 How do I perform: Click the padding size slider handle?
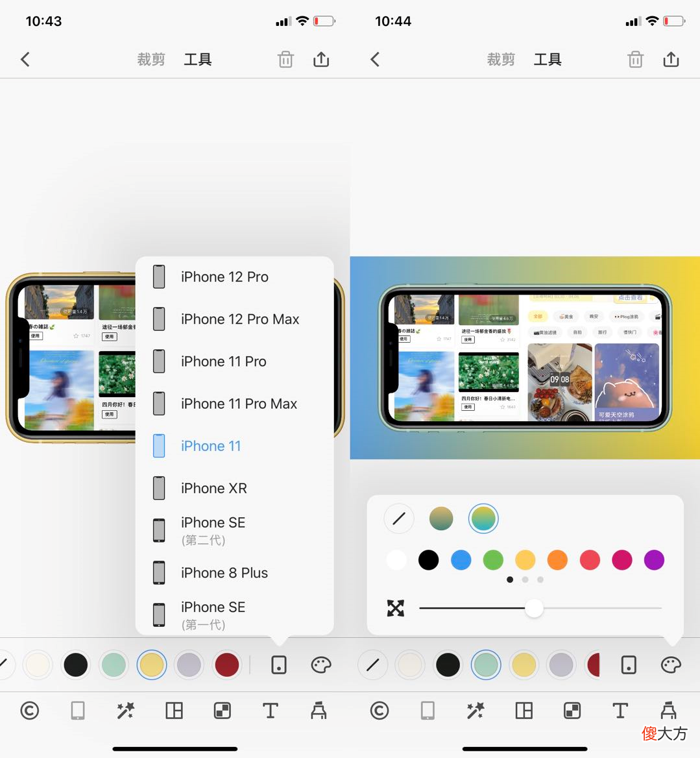point(534,608)
